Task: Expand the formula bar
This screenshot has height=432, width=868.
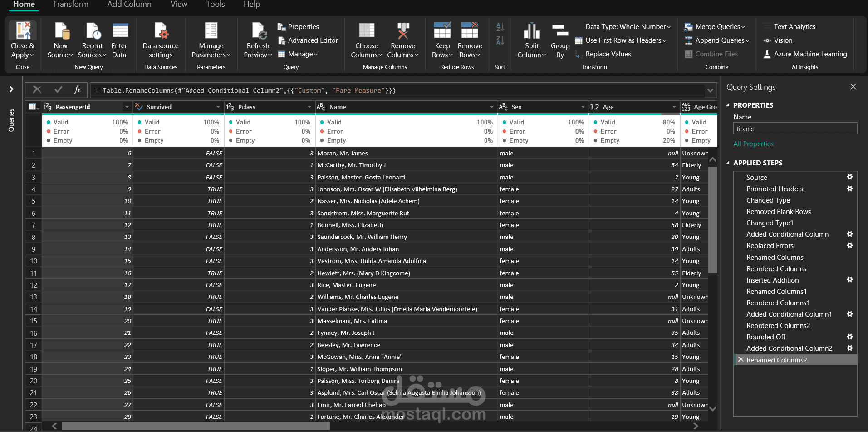Action: (x=710, y=90)
